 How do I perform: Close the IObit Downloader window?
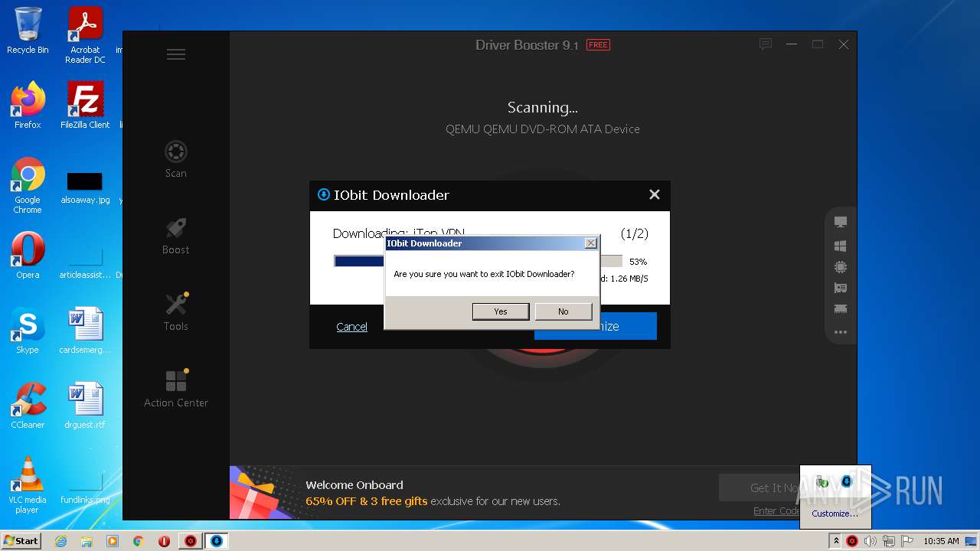[x=655, y=194]
